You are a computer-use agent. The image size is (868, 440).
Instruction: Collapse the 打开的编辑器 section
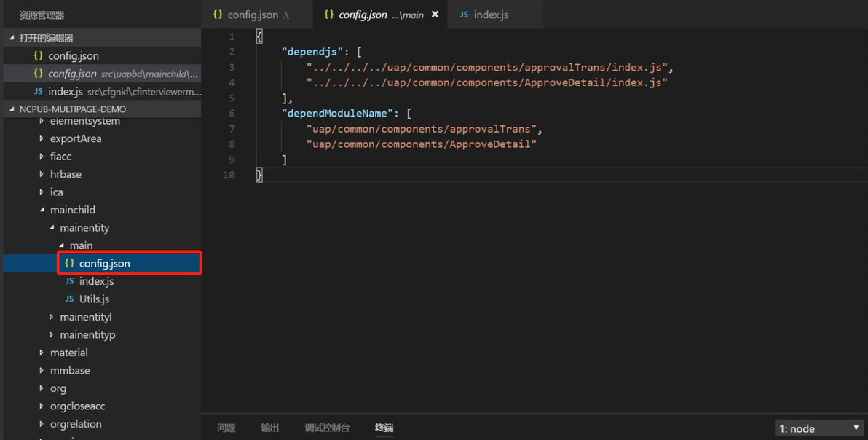click(x=11, y=38)
